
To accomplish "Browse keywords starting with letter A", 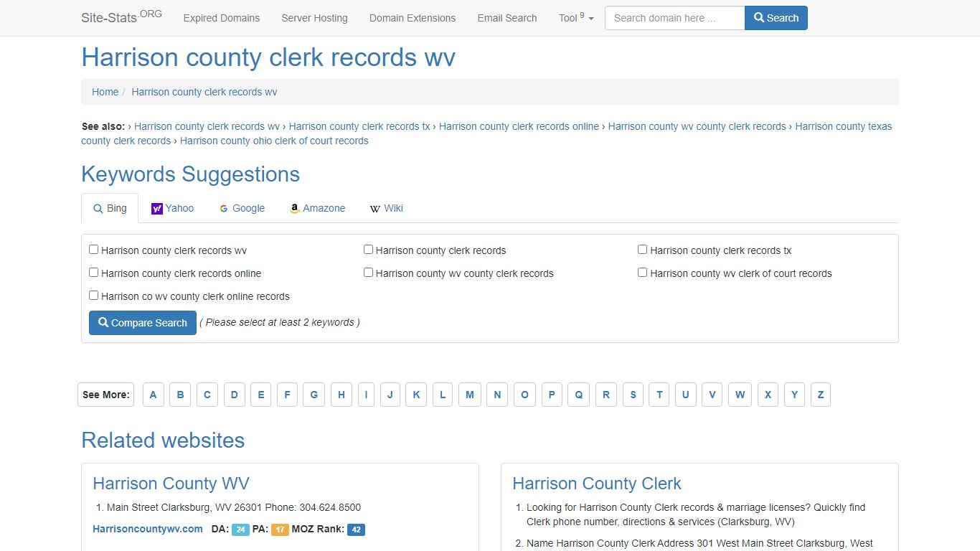I will tap(154, 395).
